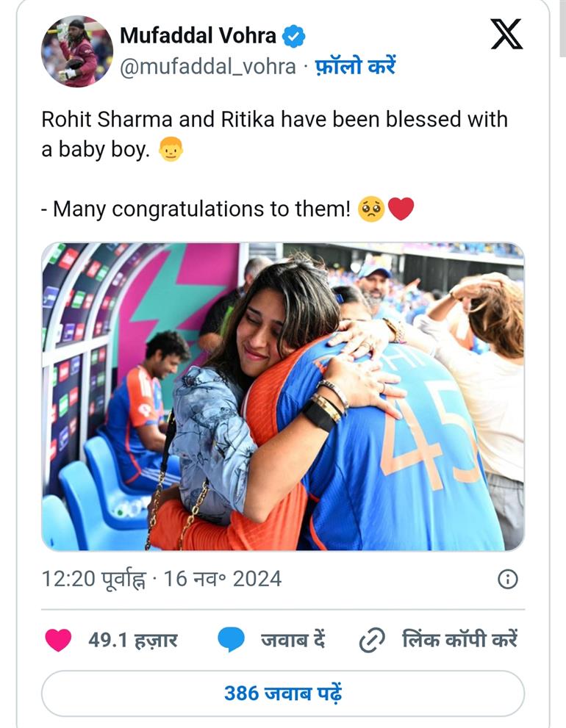Click the pleading face emoji in the tweet
This screenshot has width=566, height=728.
371,209
